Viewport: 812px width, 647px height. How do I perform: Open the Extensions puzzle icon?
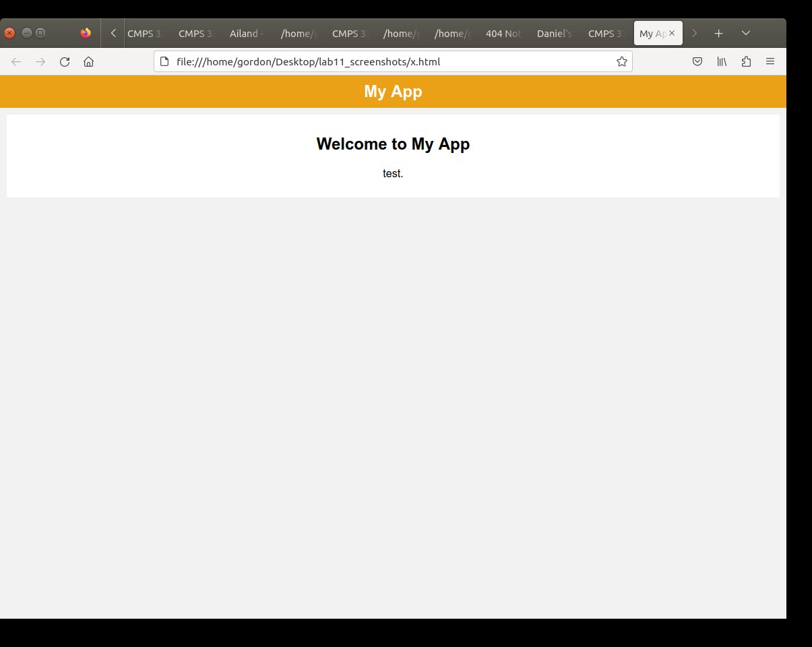coord(746,62)
